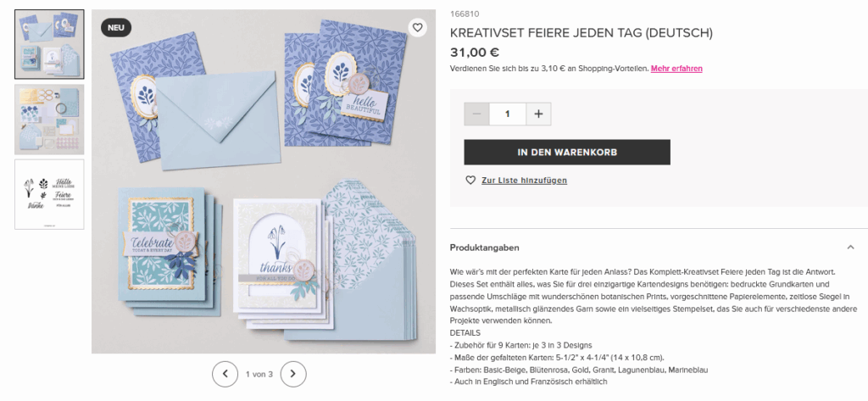
Task: Decrease quantity with the minus button
Action: click(x=476, y=114)
